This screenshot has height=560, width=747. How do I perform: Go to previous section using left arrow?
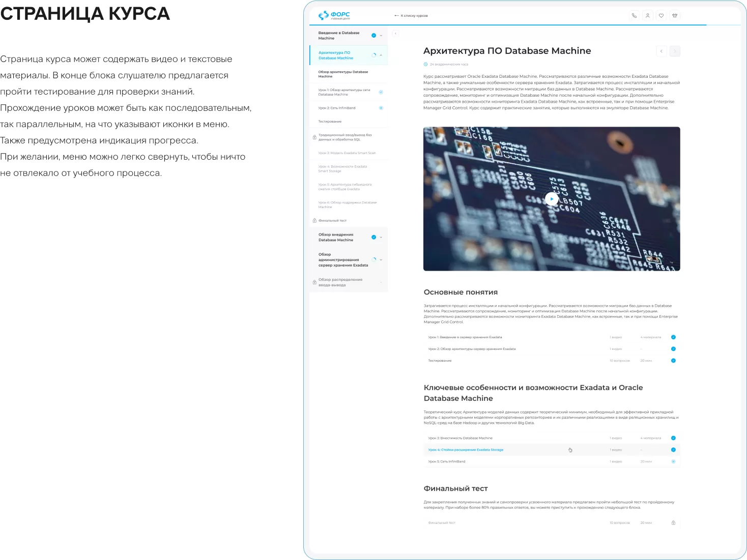tap(661, 51)
